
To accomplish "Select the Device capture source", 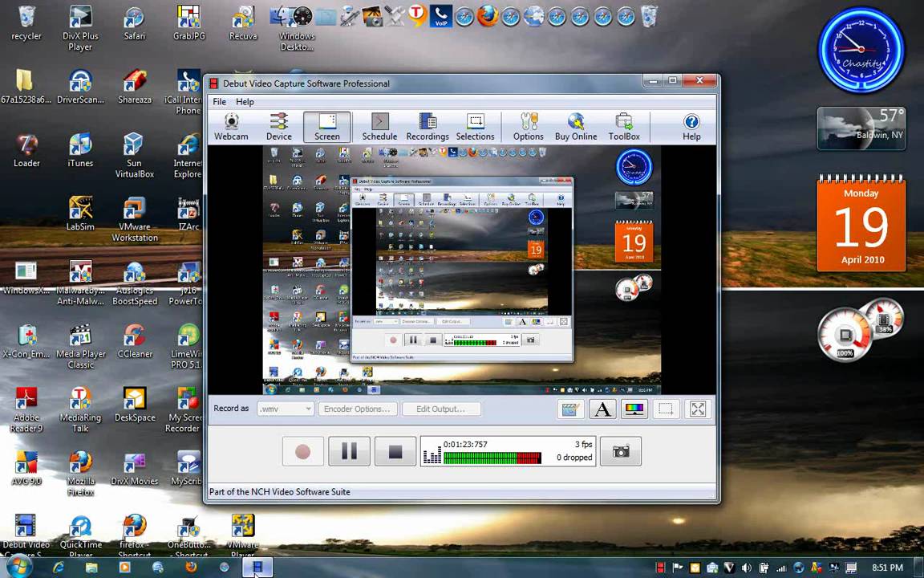I will (279, 127).
